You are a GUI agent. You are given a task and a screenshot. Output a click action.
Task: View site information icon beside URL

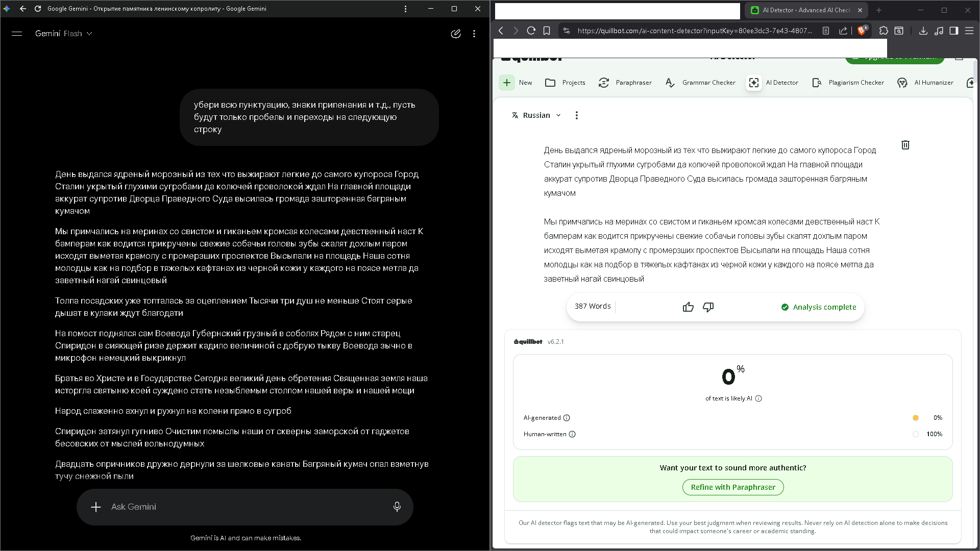coord(567,31)
